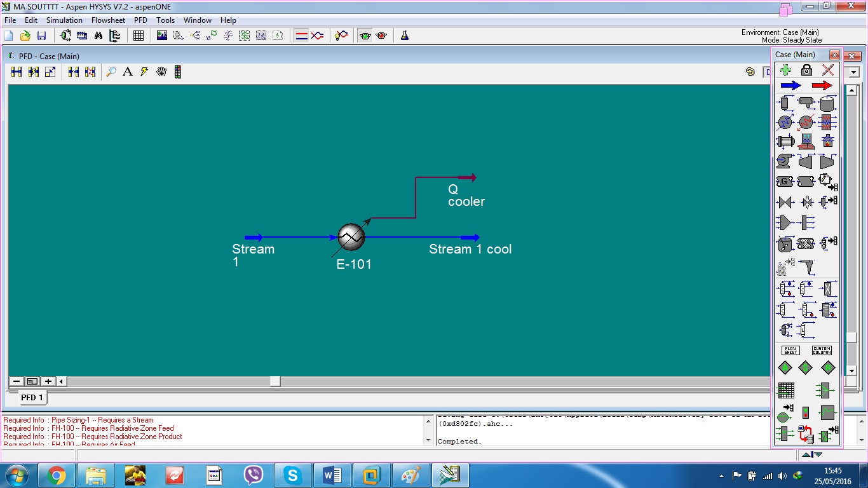Select the blue Material Stream icon in palette
868x488 pixels.
tap(790, 85)
